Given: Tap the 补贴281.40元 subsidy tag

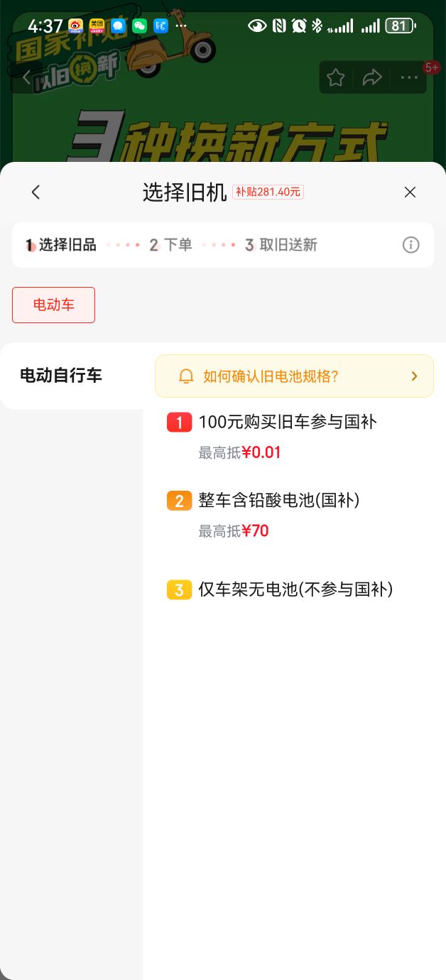Looking at the screenshot, I should 268,192.
